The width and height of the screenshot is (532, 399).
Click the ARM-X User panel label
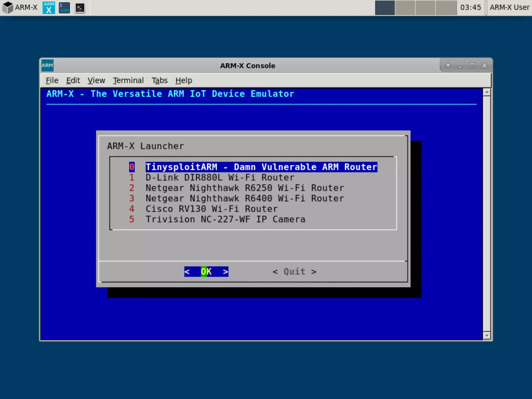point(509,8)
